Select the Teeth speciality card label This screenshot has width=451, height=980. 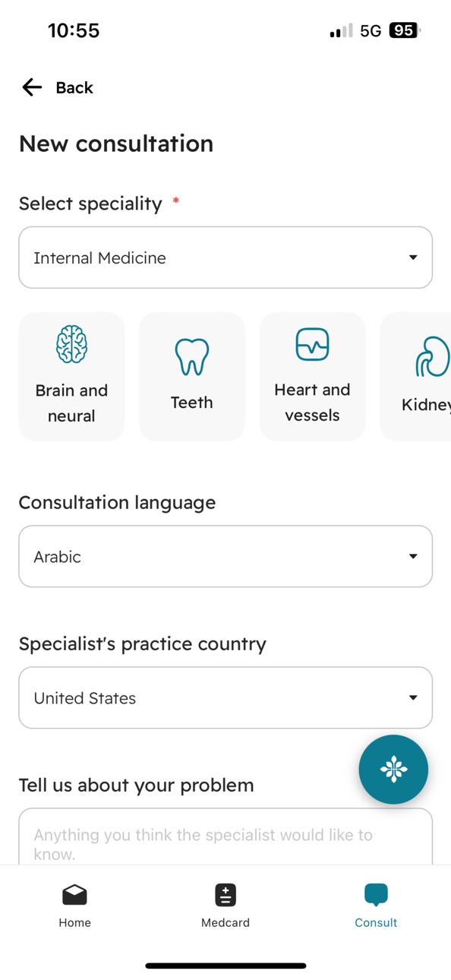pos(191,403)
